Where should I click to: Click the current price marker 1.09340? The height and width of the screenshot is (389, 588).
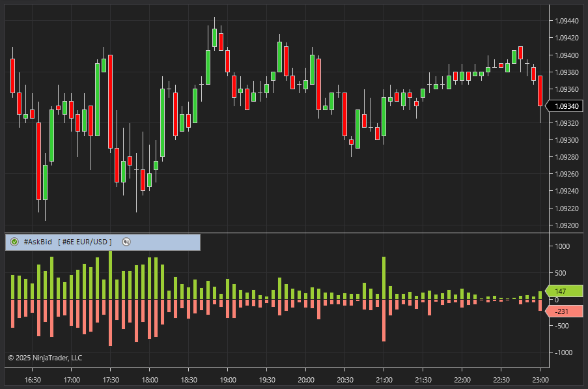565,106
